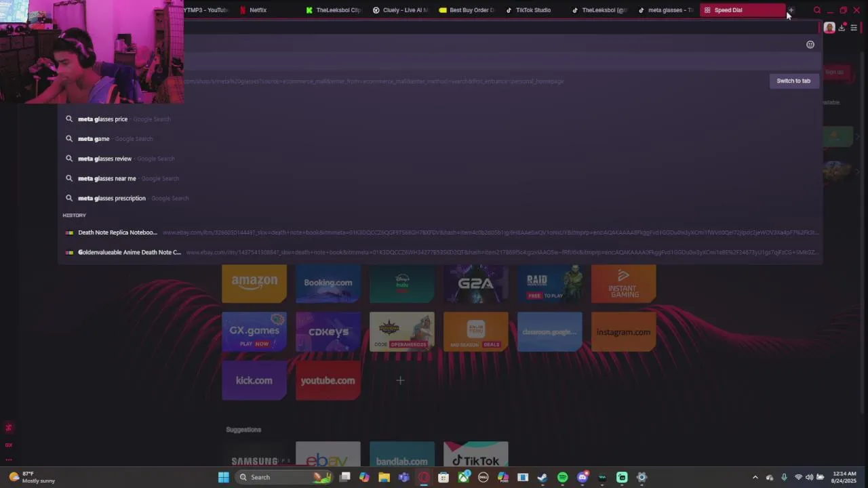Image resolution: width=868 pixels, height=488 pixels.
Task: Open the TikTok suggestion tile
Action: pyautogui.click(x=476, y=455)
